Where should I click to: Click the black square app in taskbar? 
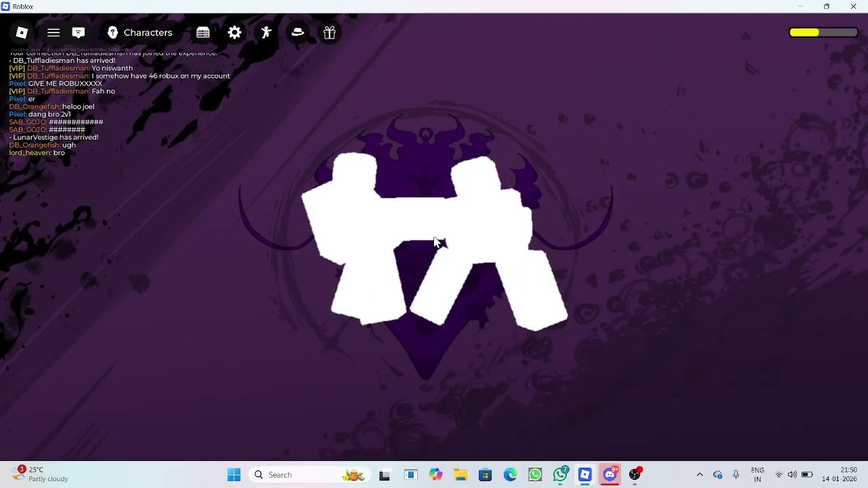pyautogui.click(x=384, y=475)
